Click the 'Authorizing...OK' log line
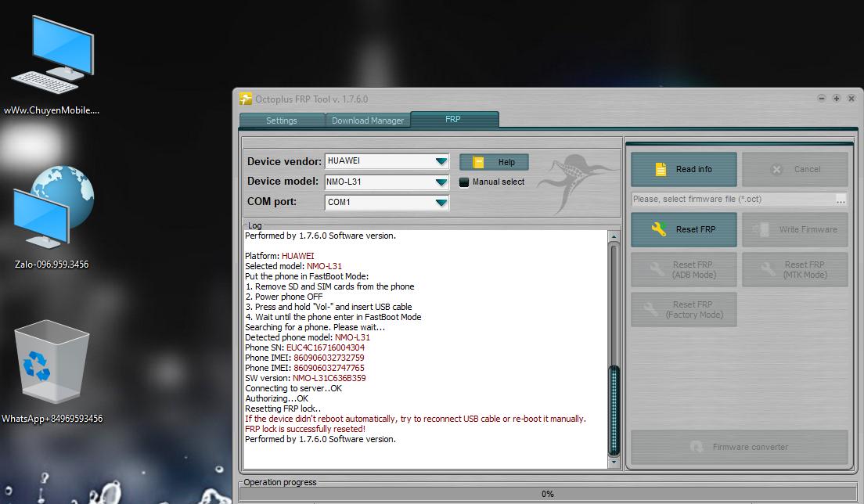The width and height of the screenshot is (864, 504). 276,398
